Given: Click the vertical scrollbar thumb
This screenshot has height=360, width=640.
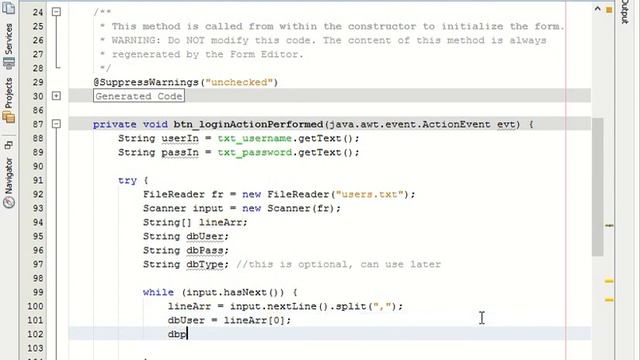Looking at the screenshot, I should [x=598, y=187].
